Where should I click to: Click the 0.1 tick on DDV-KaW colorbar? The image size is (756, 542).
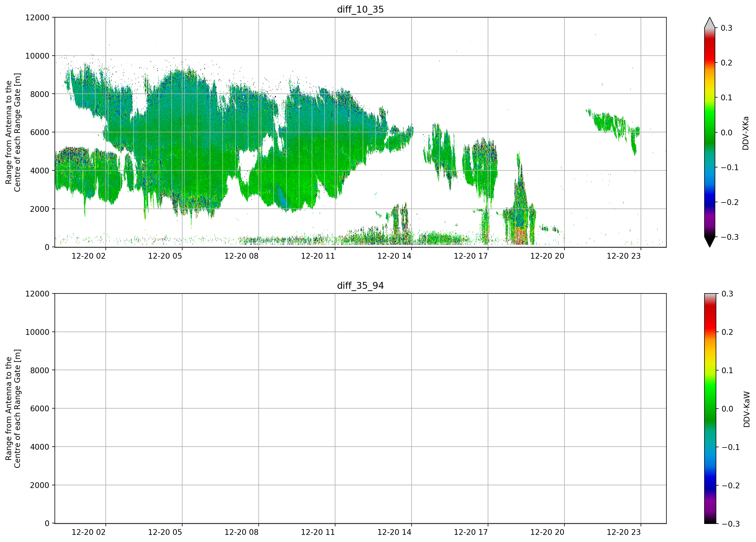pyautogui.click(x=727, y=370)
